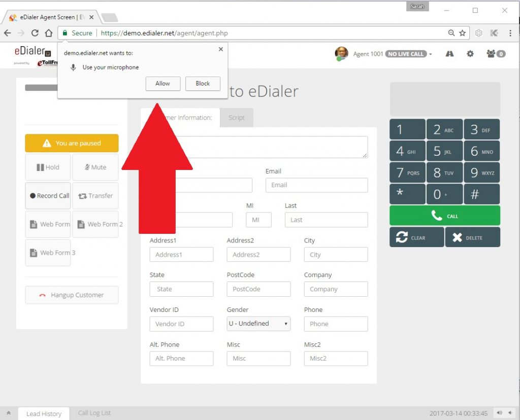Dial 4 GHI on the keypad
The height and width of the screenshot is (420, 520).
[x=408, y=151]
